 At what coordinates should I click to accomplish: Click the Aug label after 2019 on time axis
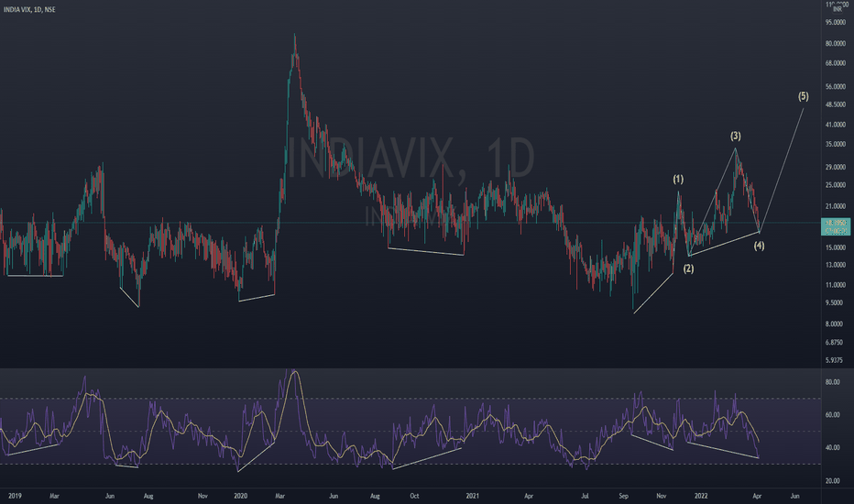(148, 496)
